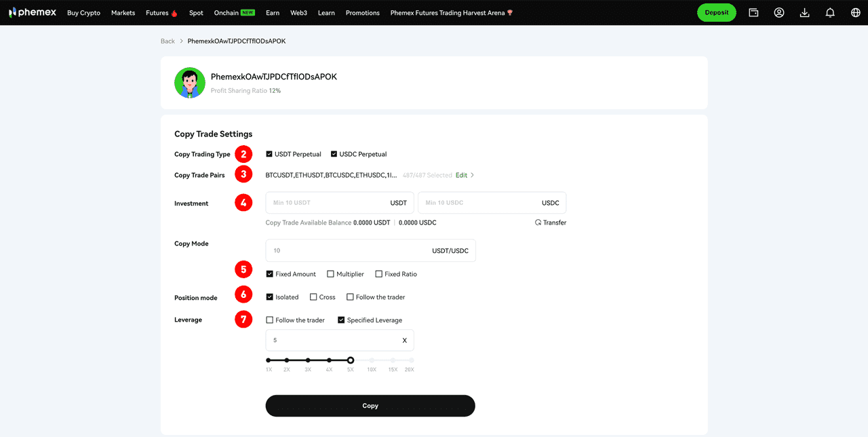Screen dimensions: 868x437
Task: Check Follow the trader under Leverage
Action: point(270,320)
